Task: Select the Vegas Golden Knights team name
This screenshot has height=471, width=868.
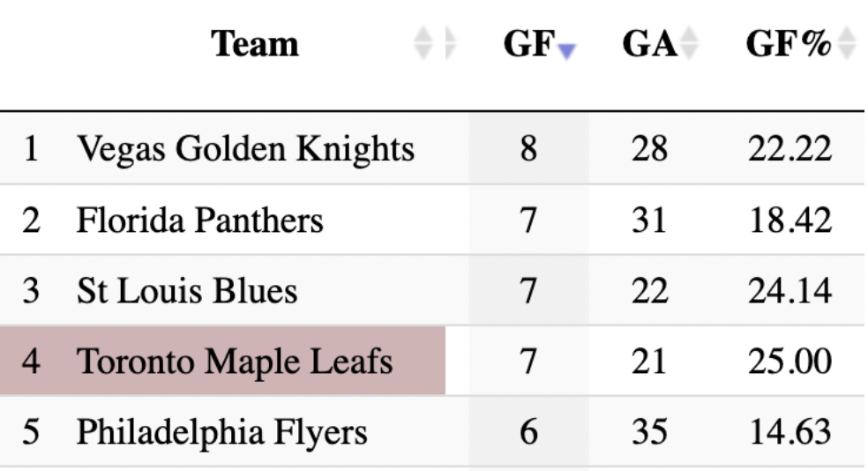Action: coord(245,149)
